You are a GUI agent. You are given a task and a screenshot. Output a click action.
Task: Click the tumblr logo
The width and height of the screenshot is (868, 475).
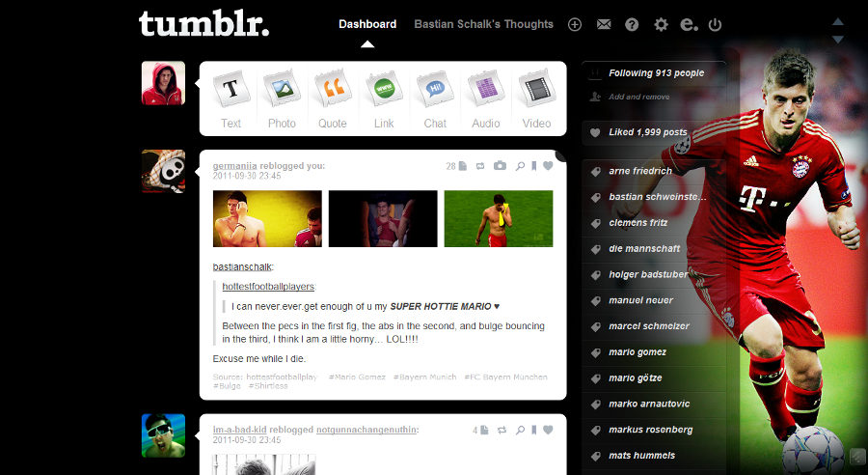pos(203,24)
